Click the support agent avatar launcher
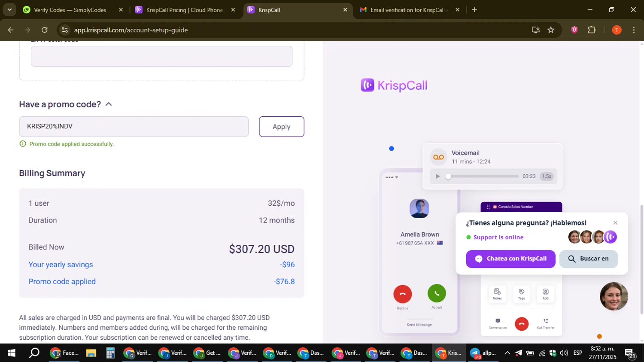This screenshot has height=362, width=644. (614, 296)
